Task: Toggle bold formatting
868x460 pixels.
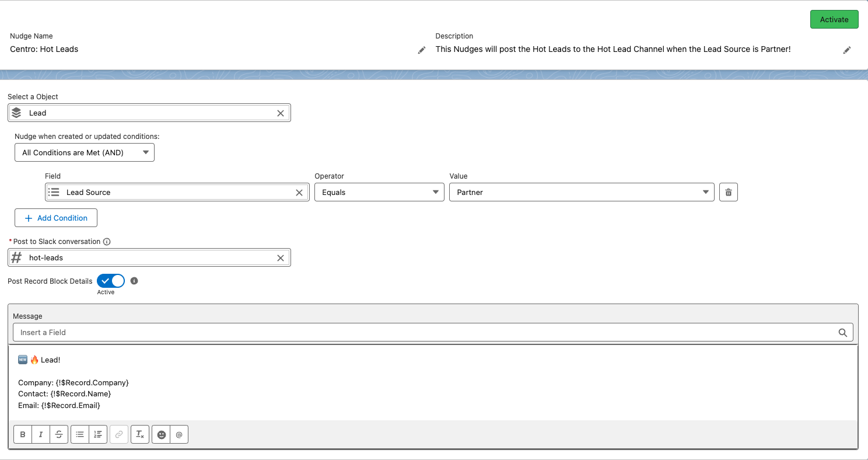Action: (x=23, y=434)
